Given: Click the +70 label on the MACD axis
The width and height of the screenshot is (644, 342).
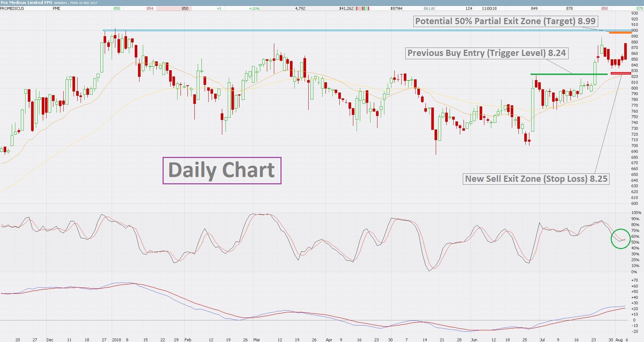Looking at the screenshot, I should pos(634,280).
